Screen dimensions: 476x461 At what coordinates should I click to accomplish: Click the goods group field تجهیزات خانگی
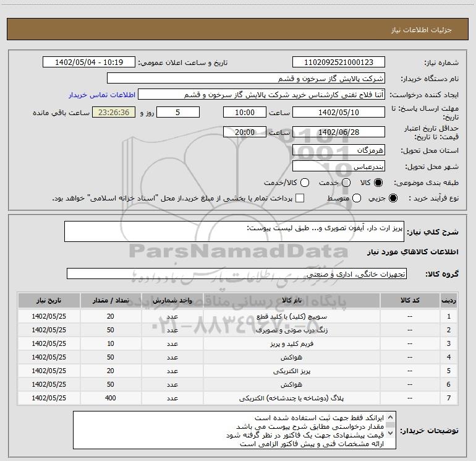tap(237, 274)
